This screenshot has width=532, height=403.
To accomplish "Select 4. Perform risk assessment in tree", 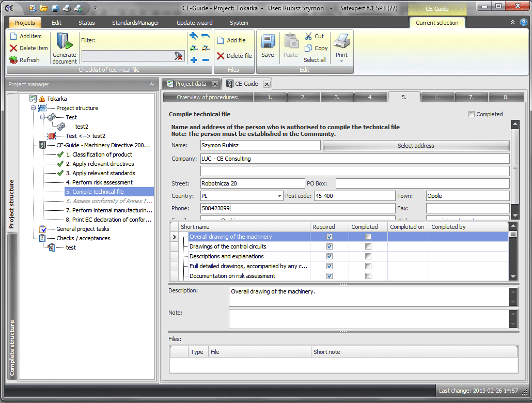I will pyautogui.click(x=99, y=182).
